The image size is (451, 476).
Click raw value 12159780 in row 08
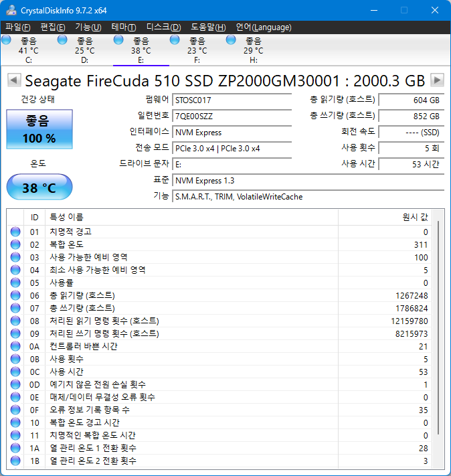(409, 321)
